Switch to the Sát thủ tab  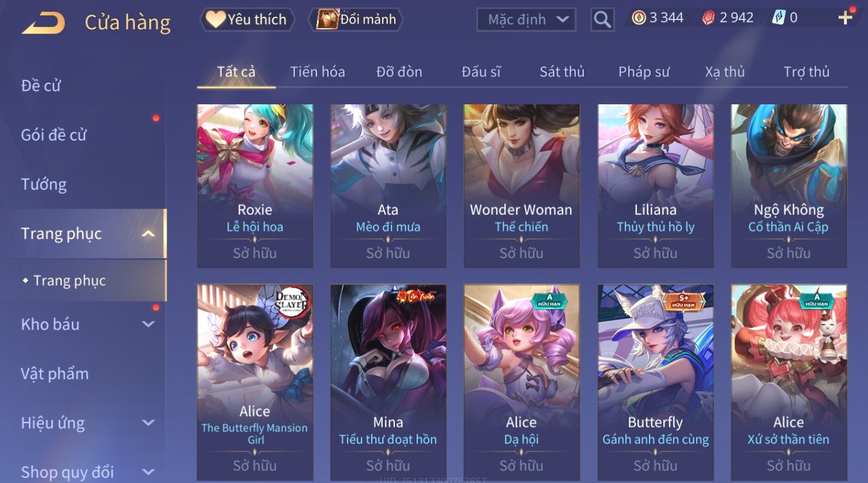(x=562, y=71)
